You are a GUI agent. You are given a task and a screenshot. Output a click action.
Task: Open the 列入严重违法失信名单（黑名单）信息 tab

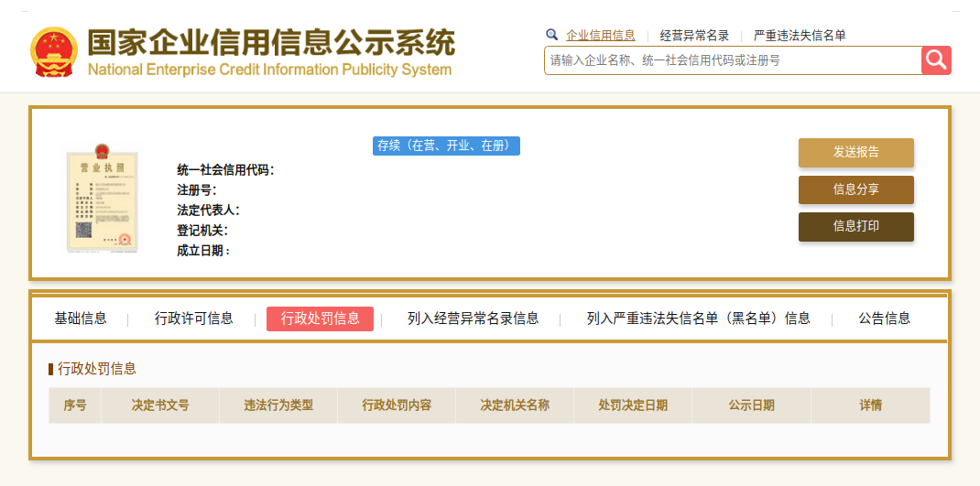point(699,319)
